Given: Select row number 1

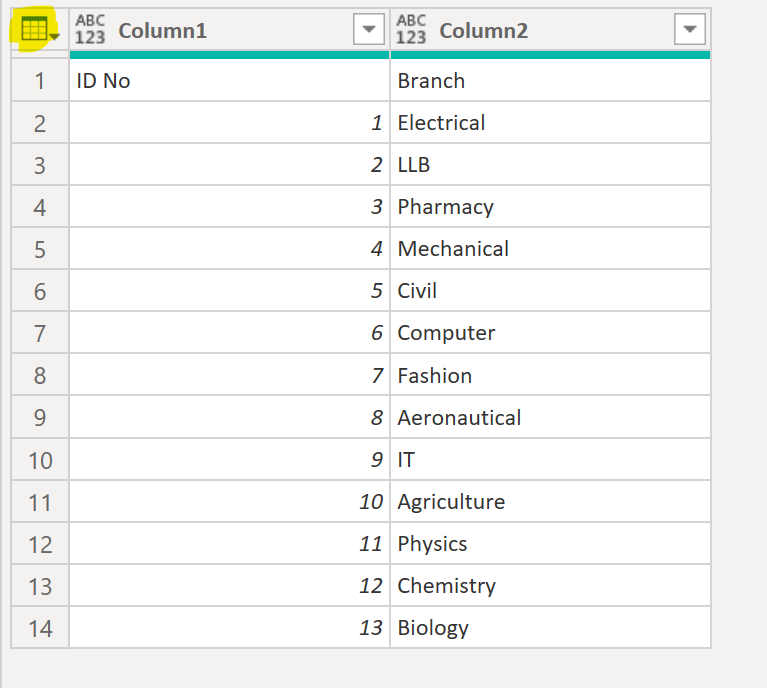Looking at the screenshot, I should [x=40, y=81].
